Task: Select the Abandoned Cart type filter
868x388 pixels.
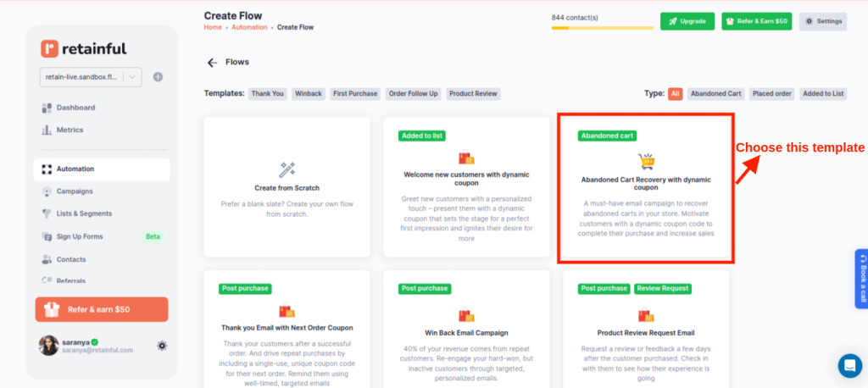Action: coord(715,94)
